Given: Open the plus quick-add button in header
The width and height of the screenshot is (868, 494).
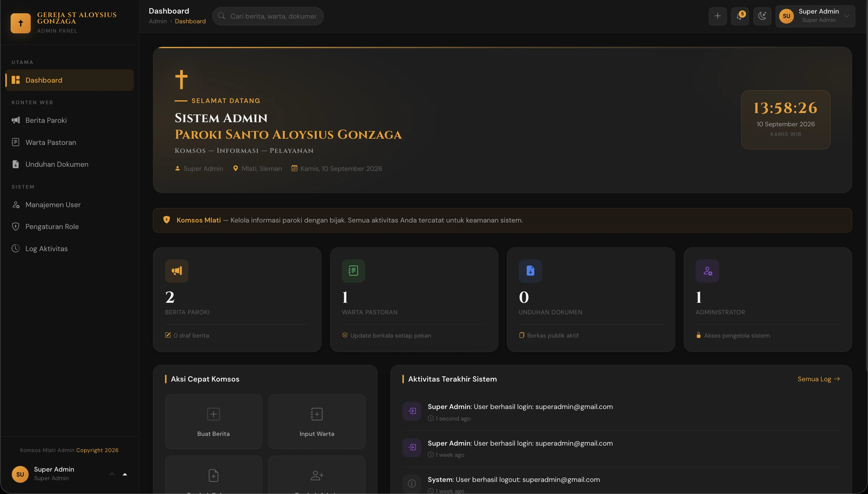Looking at the screenshot, I should pyautogui.click(x=718, y=16).
